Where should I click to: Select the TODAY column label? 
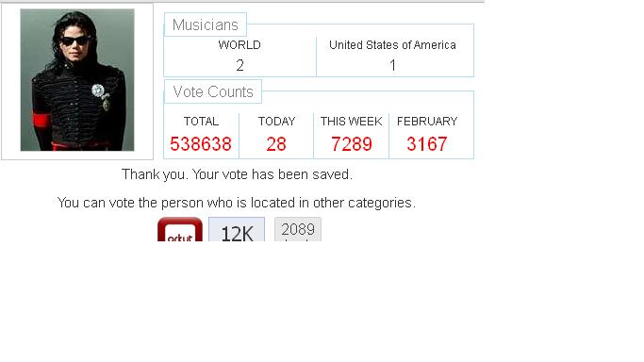click(277, 121)
